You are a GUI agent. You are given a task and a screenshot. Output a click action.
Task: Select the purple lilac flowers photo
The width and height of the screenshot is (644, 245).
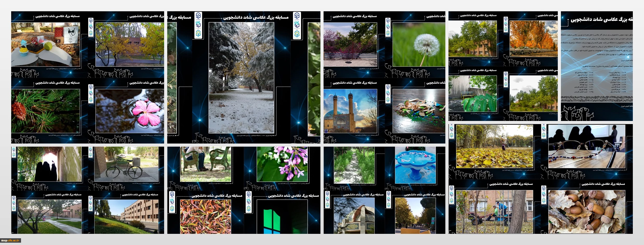click(282, 164)
